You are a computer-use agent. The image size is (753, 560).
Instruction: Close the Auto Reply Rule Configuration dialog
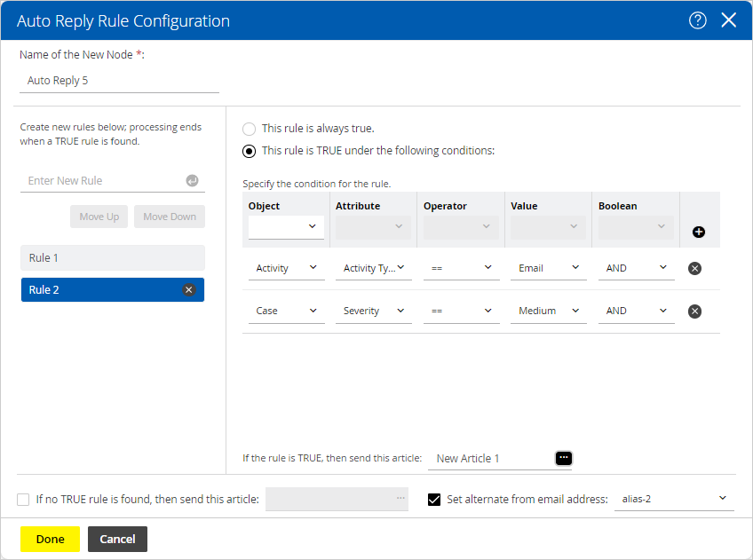point(728,20)
